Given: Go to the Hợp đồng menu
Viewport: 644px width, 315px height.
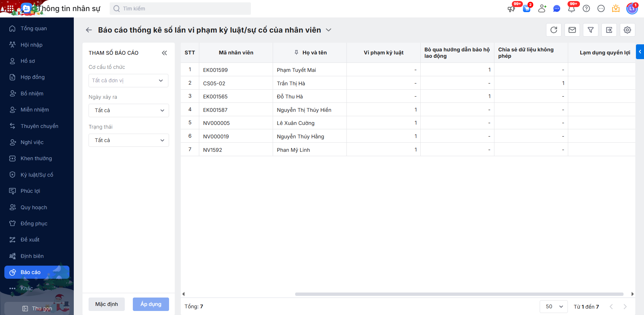Looking at the screenshot, I should coord(33,77).
